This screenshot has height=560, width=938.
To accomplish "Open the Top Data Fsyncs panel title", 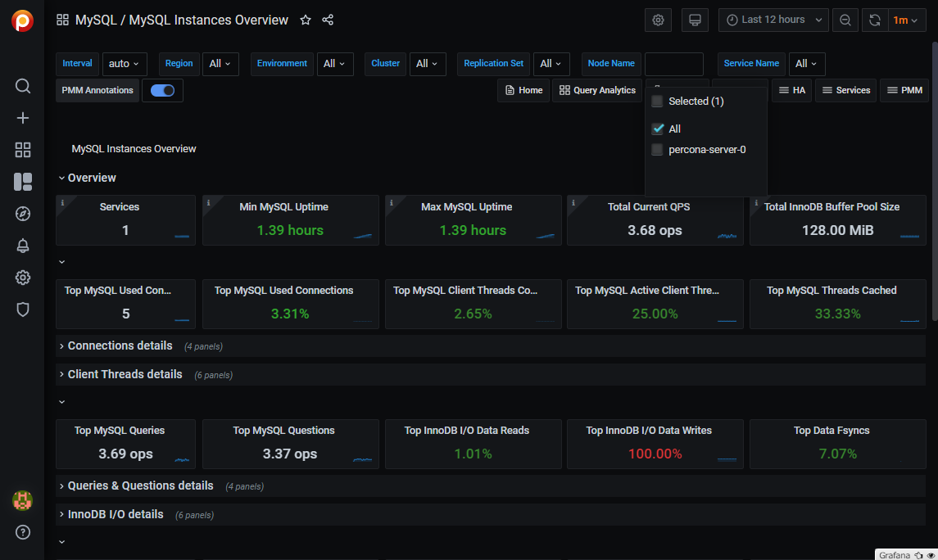I will 832,431.
